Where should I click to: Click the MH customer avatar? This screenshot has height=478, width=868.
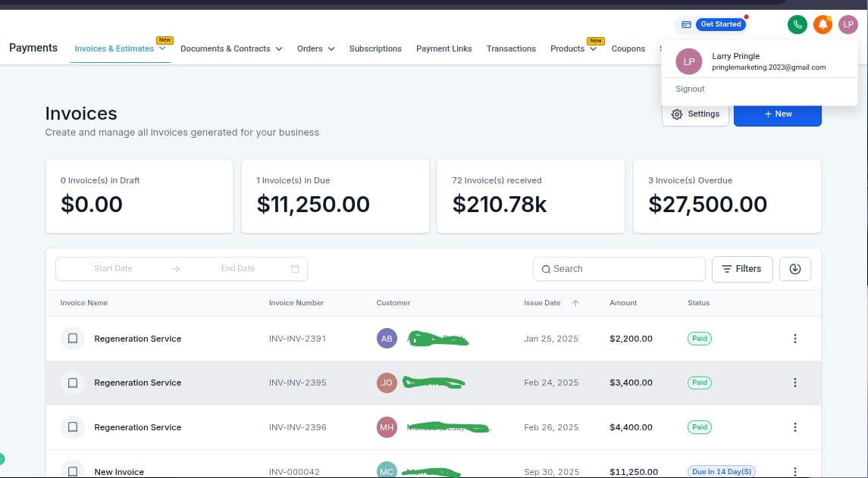[387, 427]
